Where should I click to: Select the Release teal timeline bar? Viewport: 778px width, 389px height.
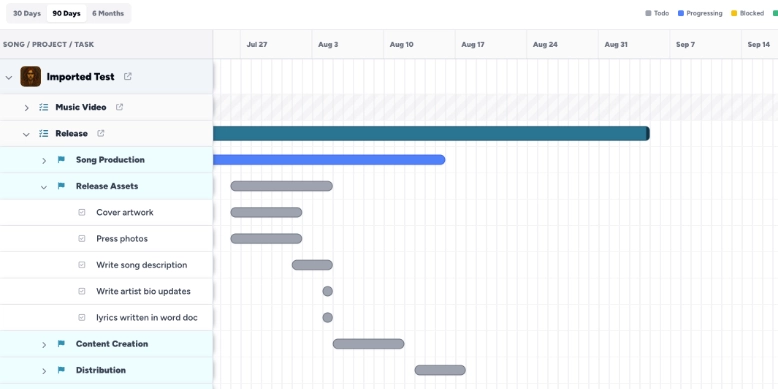(x=431, y=133)
